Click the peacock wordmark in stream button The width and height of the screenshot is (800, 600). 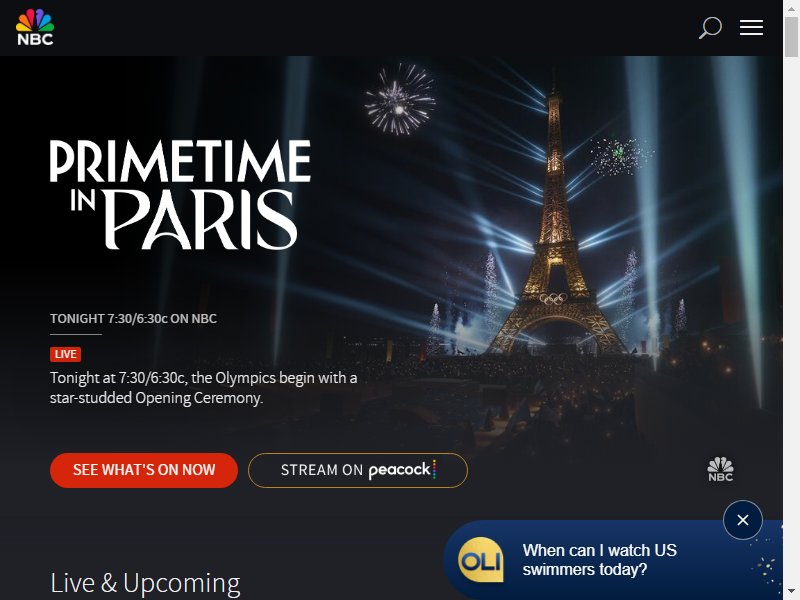(x=402, y=469)
